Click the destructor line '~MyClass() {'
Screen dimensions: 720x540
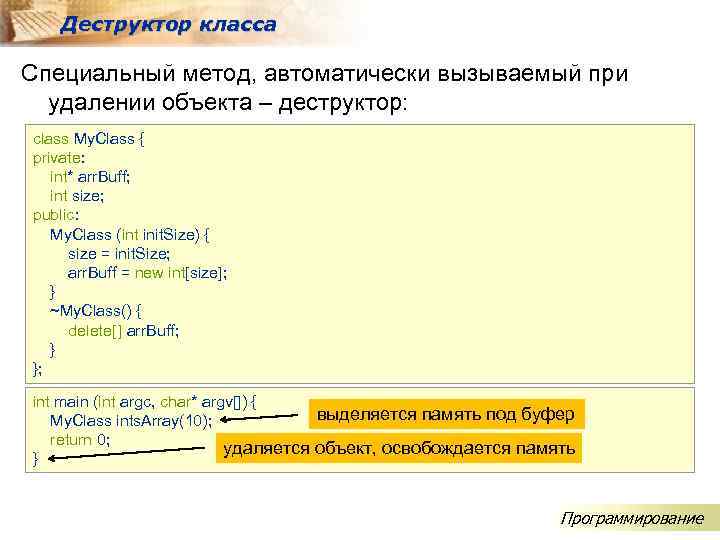96,311
